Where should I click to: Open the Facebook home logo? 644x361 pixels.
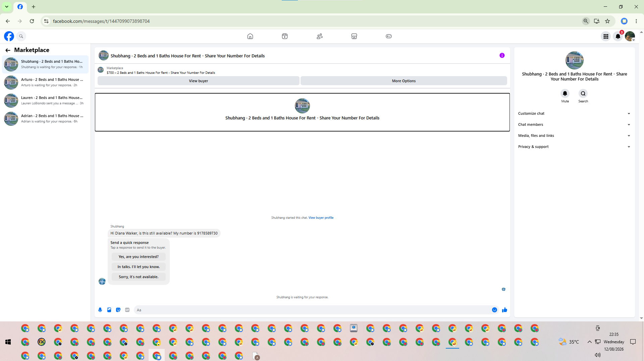point(9,36)
